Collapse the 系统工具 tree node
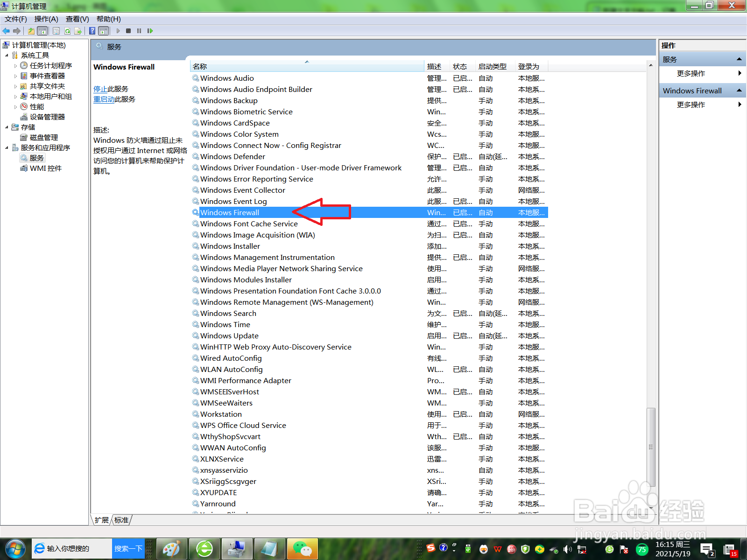 pos(7,56)
